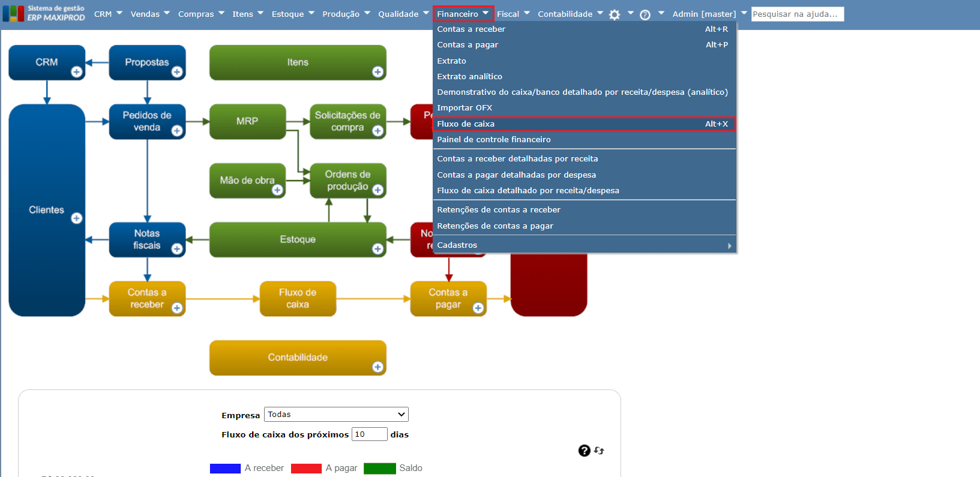Click the plus icon on Propostas box
This screenshot has height=477, width=980.
177,72
